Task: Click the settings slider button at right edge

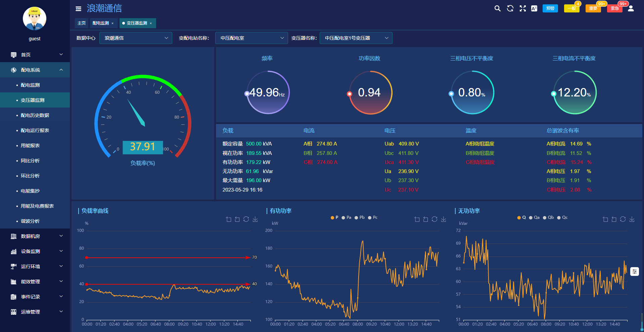Action: (634, 272)
